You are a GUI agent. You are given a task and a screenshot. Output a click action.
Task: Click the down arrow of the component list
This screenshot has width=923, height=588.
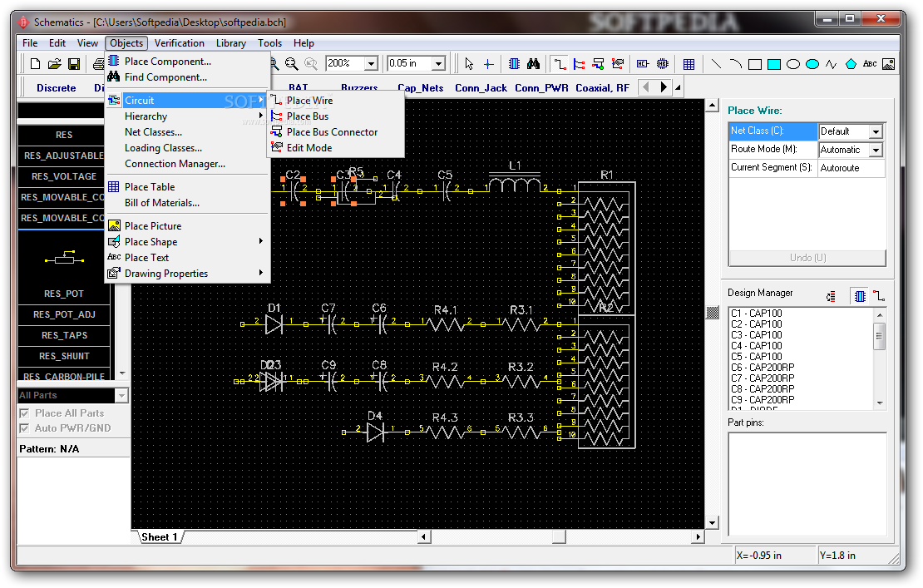click(x=122, y=373)
